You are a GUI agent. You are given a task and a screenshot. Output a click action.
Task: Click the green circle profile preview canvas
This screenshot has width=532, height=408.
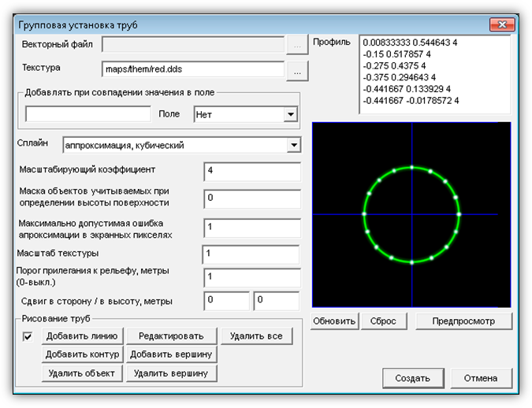point(411,214)
